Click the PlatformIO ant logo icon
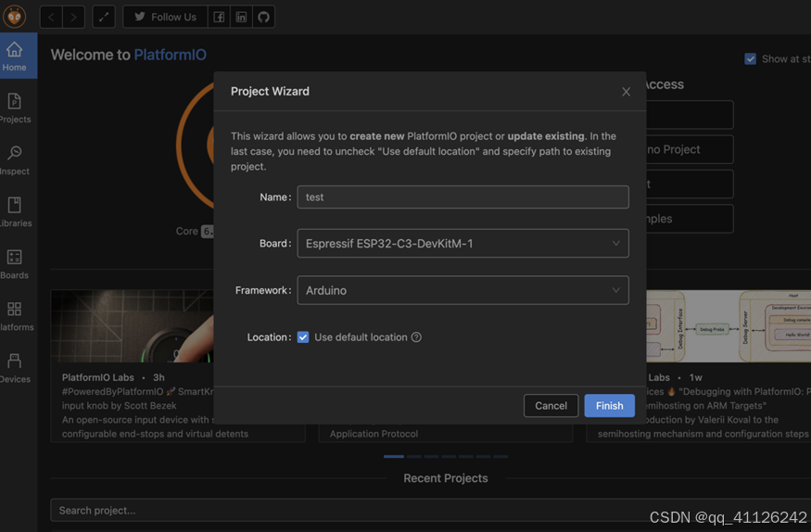This screenshot has width=811, height=532. pyautogui.click(x=15, y=16)
